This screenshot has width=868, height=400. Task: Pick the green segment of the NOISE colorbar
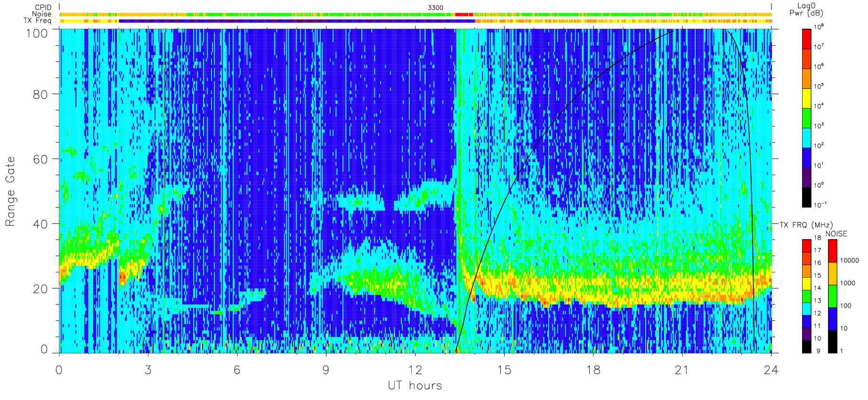[833, 296]
